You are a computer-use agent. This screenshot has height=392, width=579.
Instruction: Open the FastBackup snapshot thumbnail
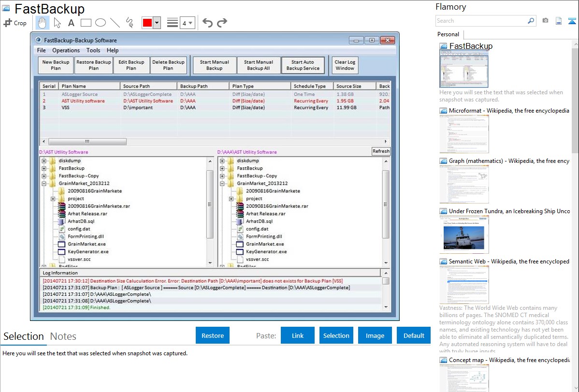pos(464,69)
